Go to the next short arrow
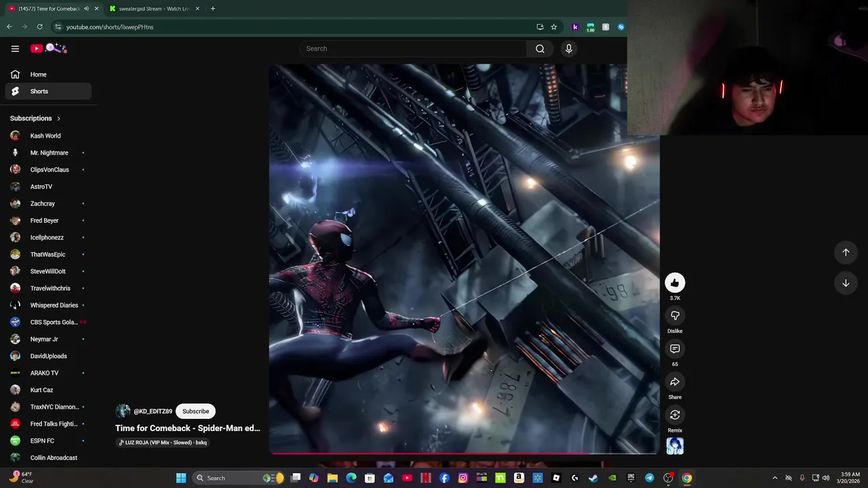 tap(846, 283)
